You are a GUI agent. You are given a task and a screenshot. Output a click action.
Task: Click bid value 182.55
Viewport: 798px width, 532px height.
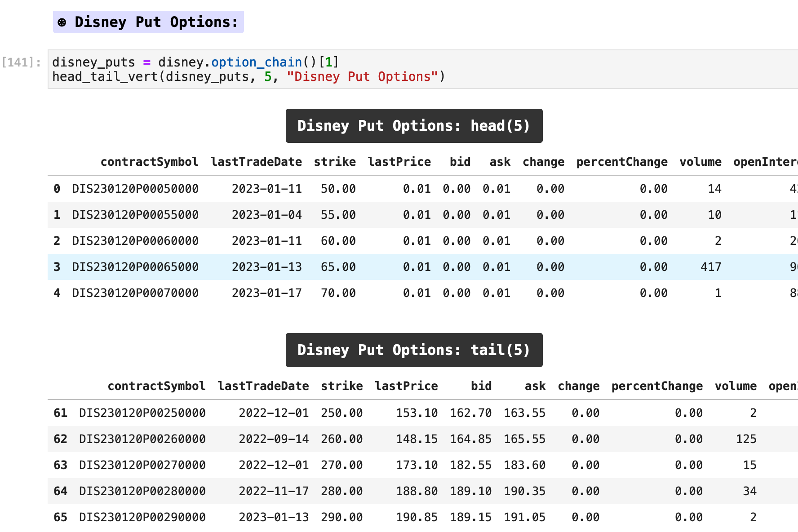471,465
